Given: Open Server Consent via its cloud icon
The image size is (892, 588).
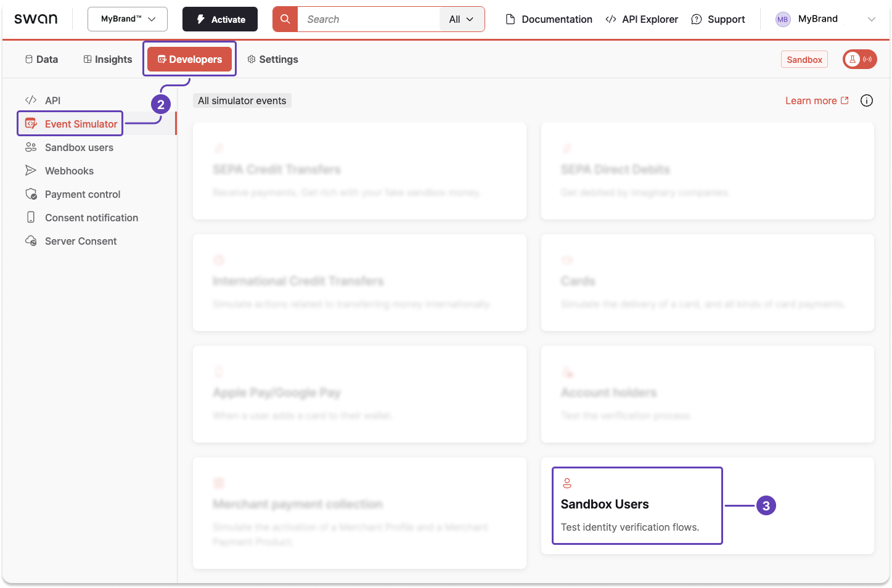Looking at the screenshot, I should point(31,240).
